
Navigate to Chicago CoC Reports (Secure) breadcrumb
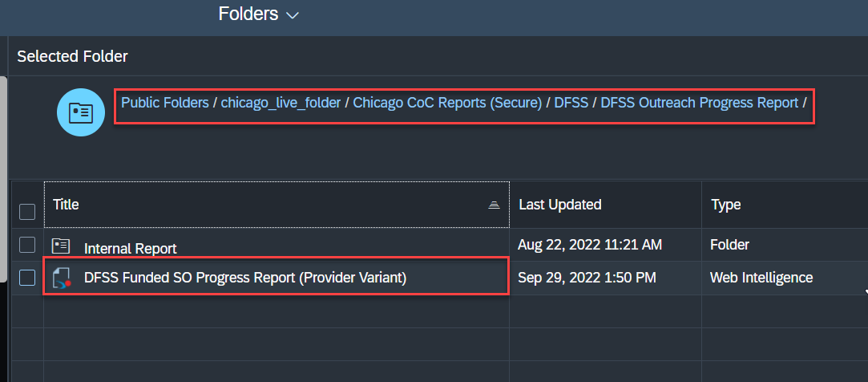click(447, 103)
